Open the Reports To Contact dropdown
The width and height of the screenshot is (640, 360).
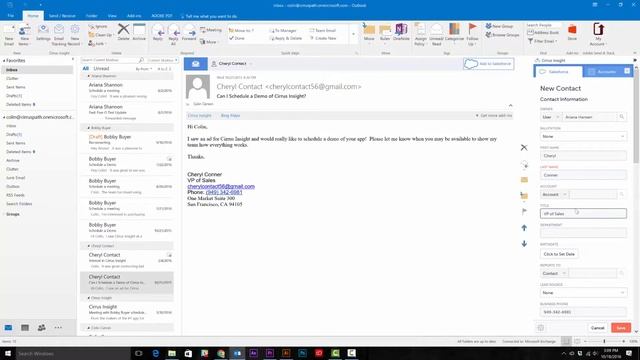(554, 273)
